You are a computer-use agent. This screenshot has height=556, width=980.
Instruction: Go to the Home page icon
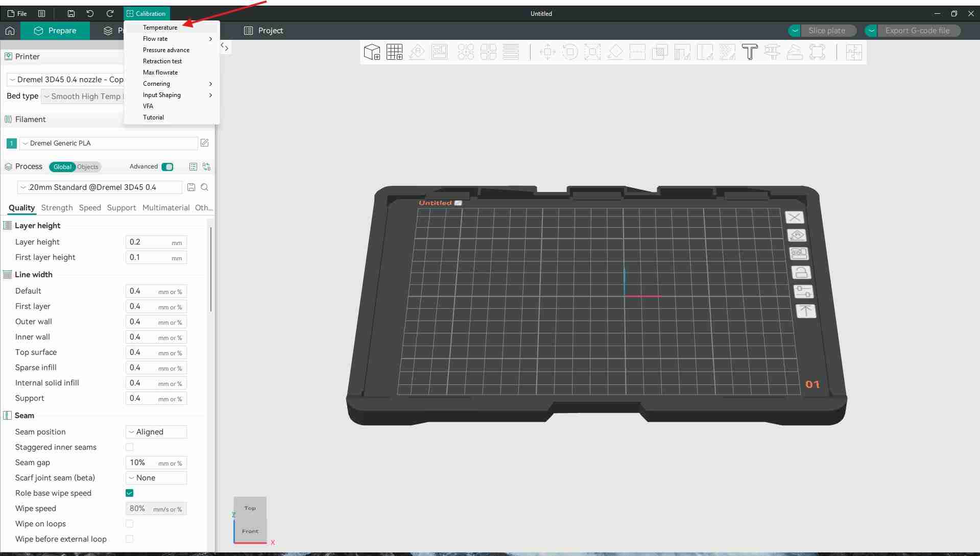coord(10,31)
